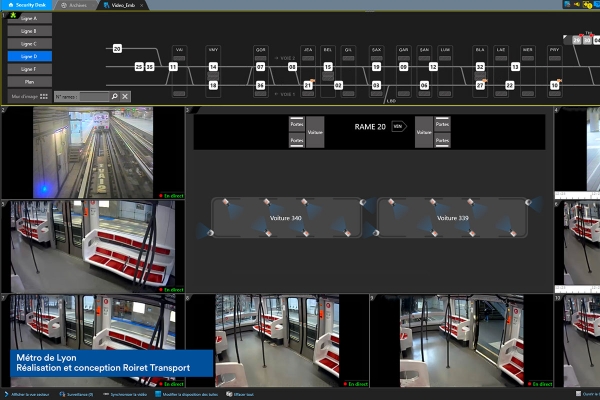This screenshot has width=600, height=400.
Task: Select train marker 25 on the track map
Action: pyautogui.click(x=139, y=67)
